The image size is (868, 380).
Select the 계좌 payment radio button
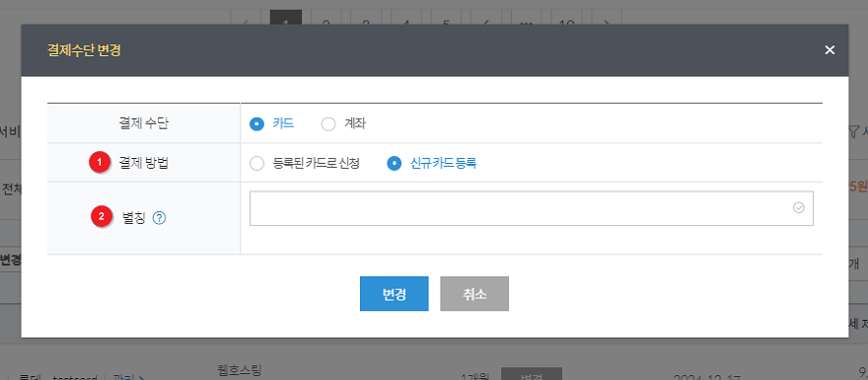(328, 124)
